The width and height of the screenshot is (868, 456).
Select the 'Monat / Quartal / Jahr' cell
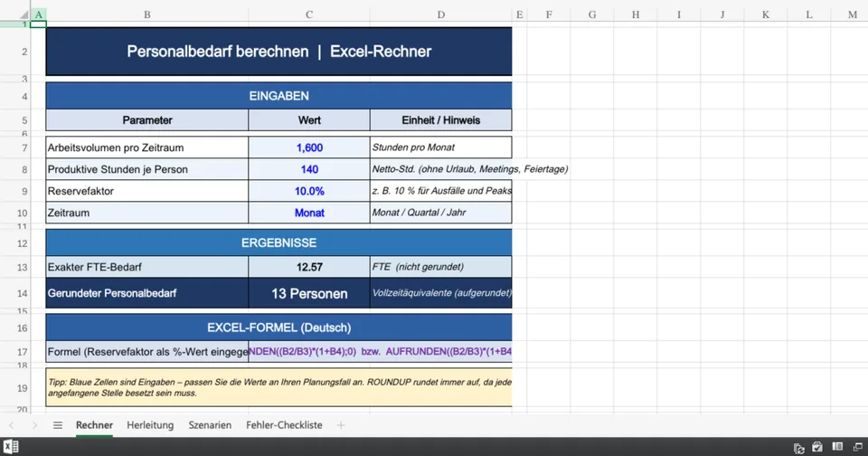tap(440, 213)
